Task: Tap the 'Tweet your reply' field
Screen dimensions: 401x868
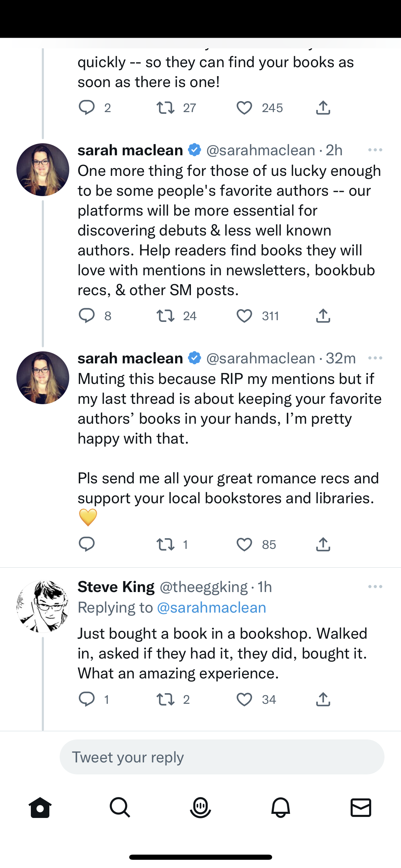Action: click(x=222, y=757)
